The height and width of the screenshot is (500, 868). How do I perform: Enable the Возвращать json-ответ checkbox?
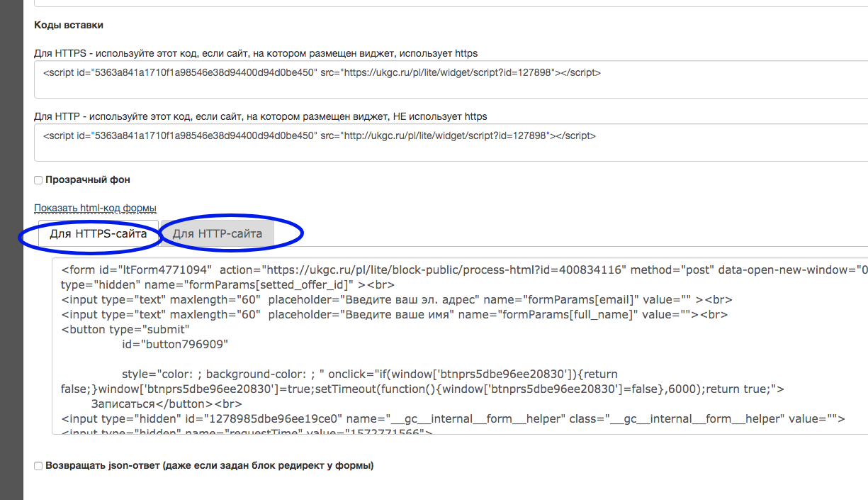[x=38, y=466]
